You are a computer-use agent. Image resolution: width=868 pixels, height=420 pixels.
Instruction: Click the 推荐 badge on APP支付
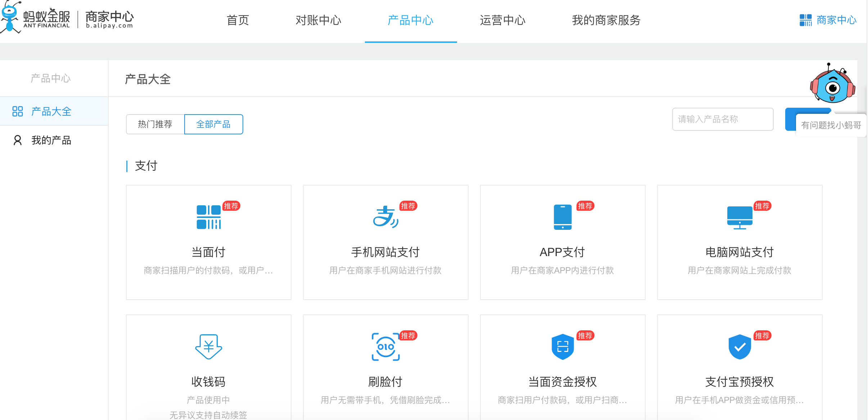(585, 206)
